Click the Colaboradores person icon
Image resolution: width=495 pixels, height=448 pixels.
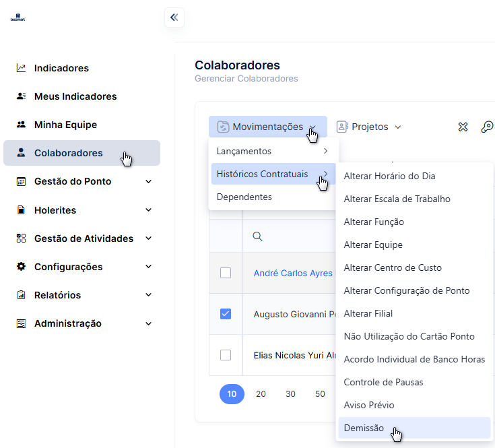click(x=21, y=153)
